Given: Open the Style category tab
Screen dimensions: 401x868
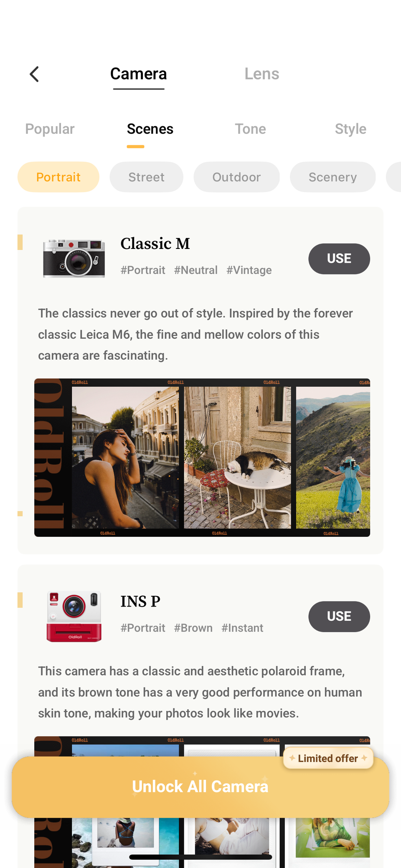Looking at the screenshot, I should click(x=350, y=129).
